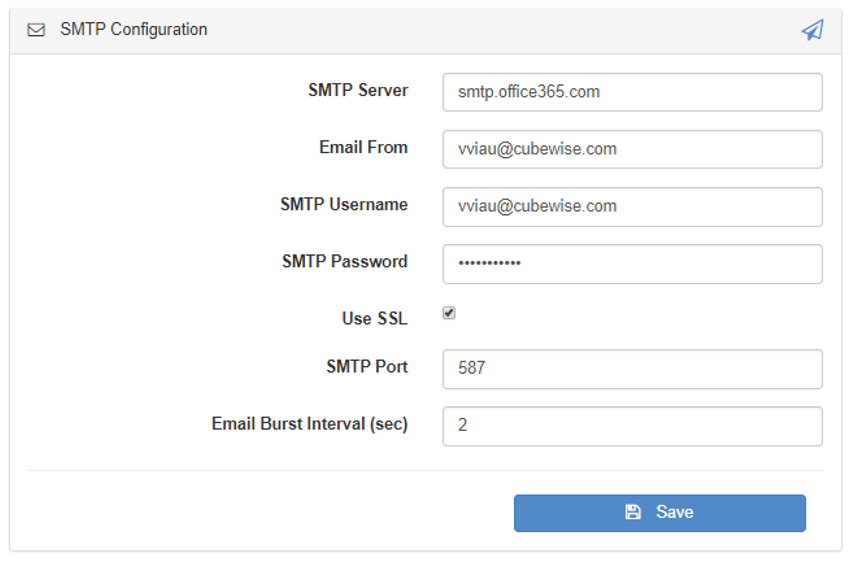The image size is (858, 562).
Task: Click the paper plane send test icon
Action: (x=812, y=30)
